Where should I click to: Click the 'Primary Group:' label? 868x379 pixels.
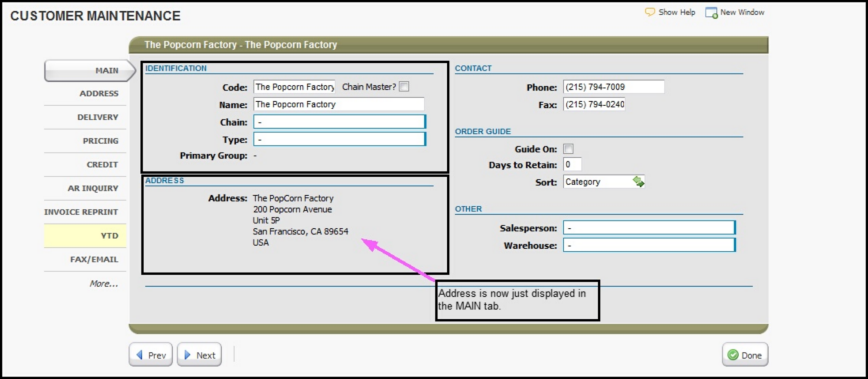[213, 155]
